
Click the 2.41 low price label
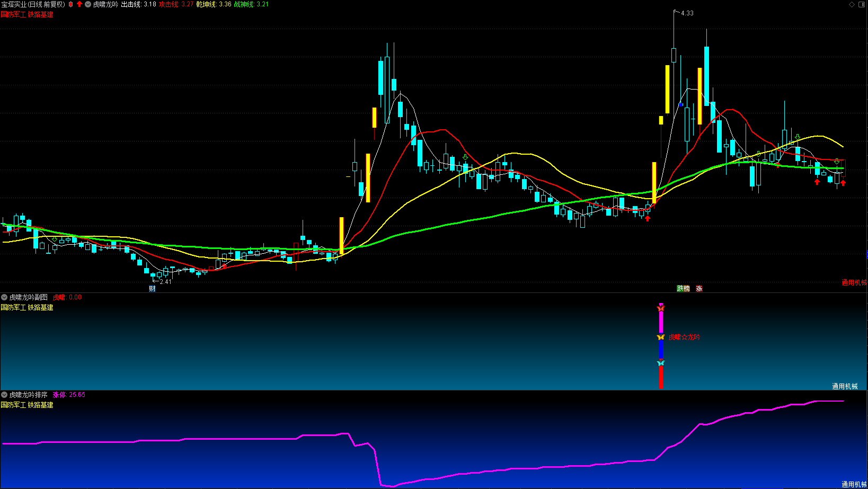coord(166,282)
